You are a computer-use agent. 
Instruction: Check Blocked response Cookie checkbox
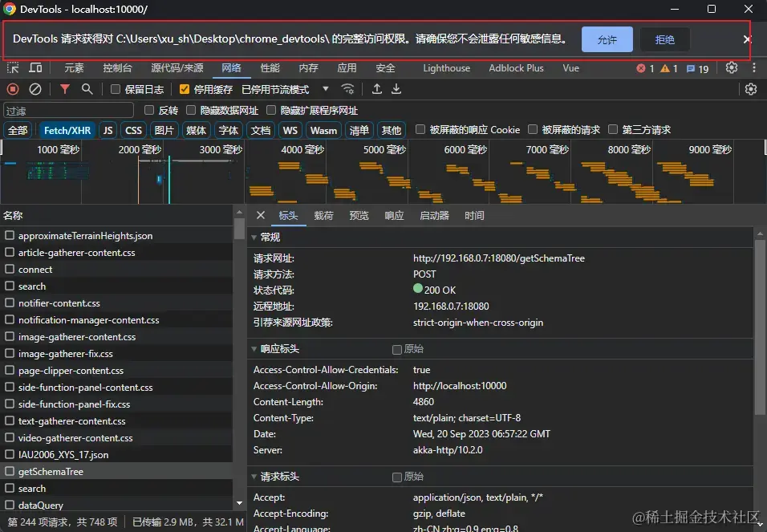[x=420, y=129]
